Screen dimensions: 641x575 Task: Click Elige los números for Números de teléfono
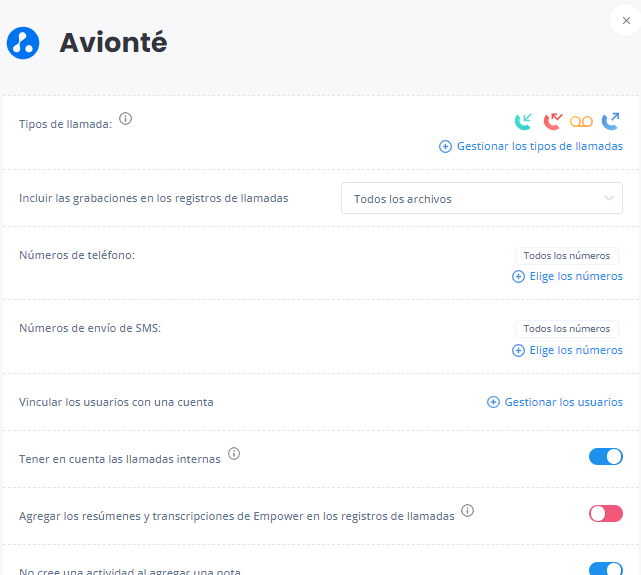[x=576, y=276]
